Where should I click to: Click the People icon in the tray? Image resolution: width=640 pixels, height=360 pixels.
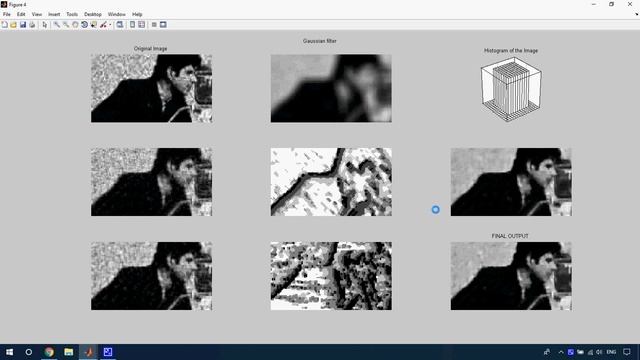547,352
